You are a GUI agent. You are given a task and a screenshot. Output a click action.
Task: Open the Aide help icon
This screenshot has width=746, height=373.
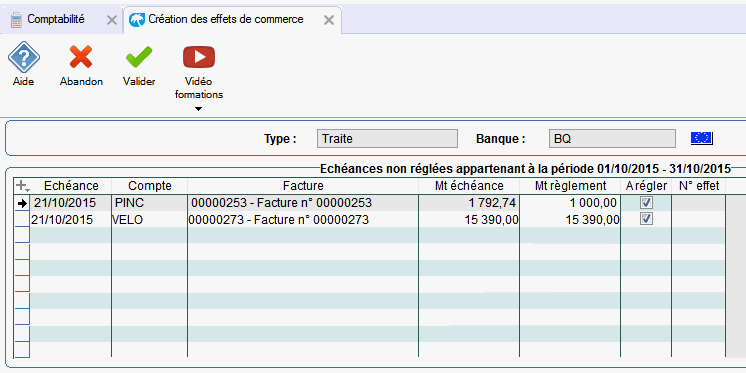[x=24, y=57]
